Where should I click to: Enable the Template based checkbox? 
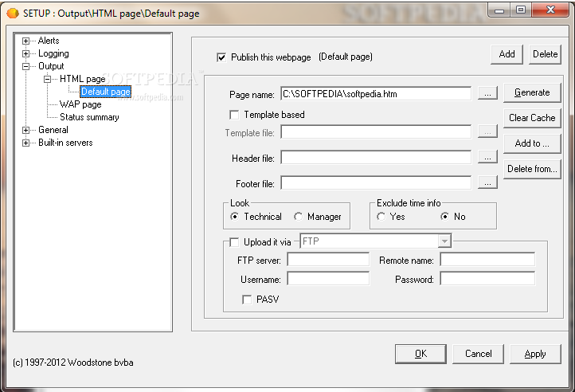(x=234, y=115)
